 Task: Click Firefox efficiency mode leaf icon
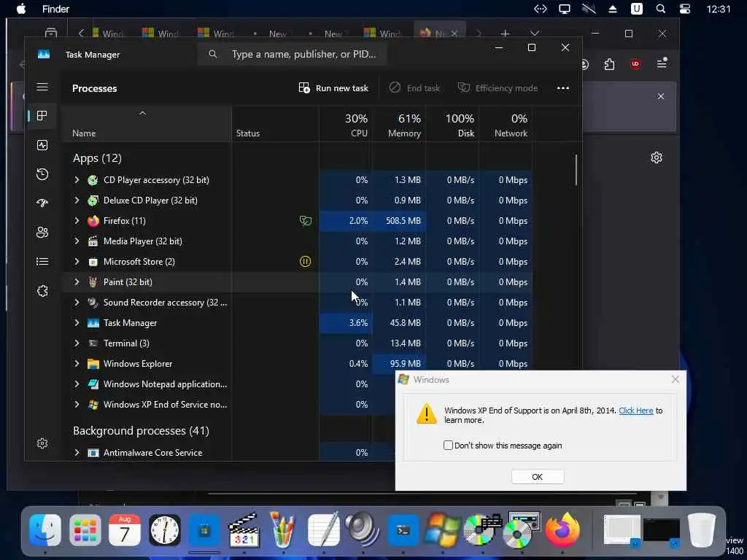306,220
